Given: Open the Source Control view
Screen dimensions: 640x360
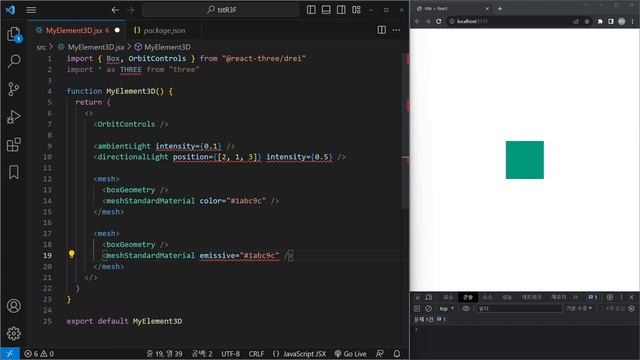Looking at the screenshot, I should click(x=14, y=89).
